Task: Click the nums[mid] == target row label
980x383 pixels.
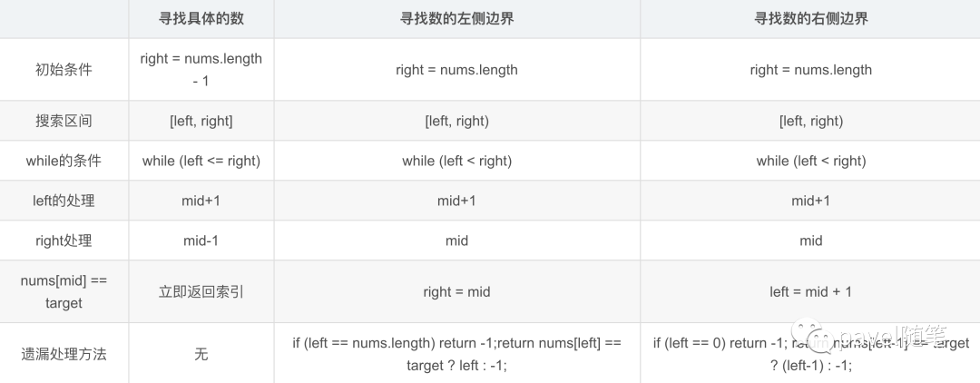Action: point(64,291)
